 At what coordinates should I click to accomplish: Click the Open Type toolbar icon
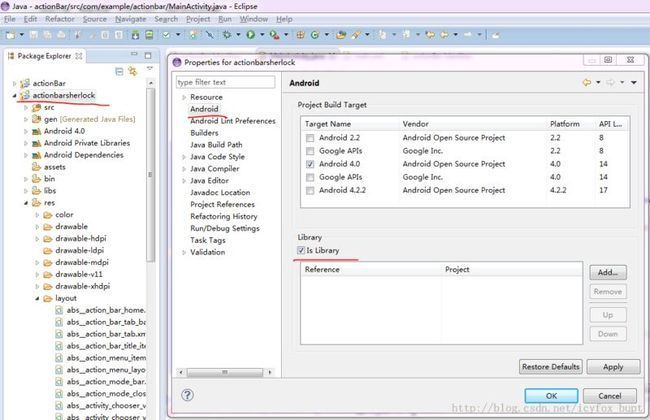[341, 35]
